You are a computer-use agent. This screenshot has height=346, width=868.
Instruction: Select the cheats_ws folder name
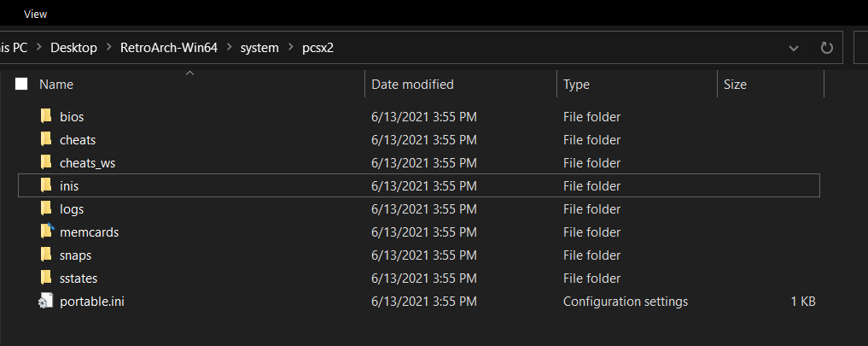pos(87,163)
